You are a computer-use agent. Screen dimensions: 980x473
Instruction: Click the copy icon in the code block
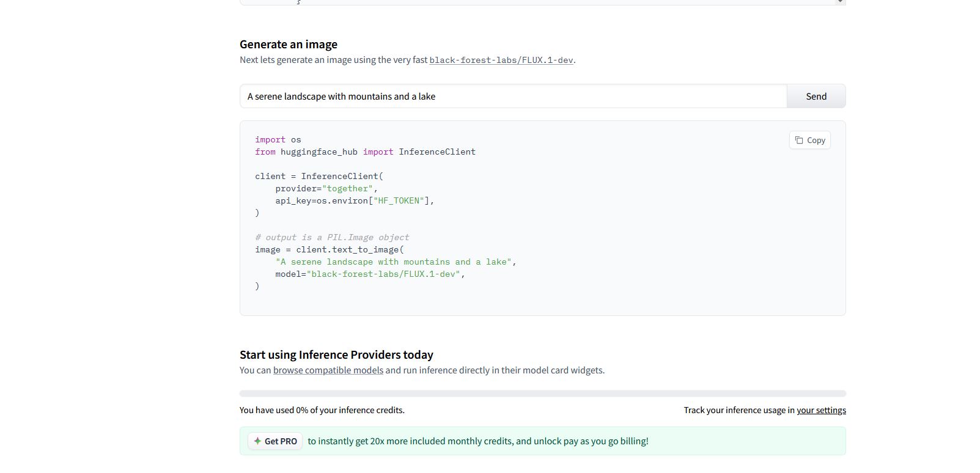point(799,141)
